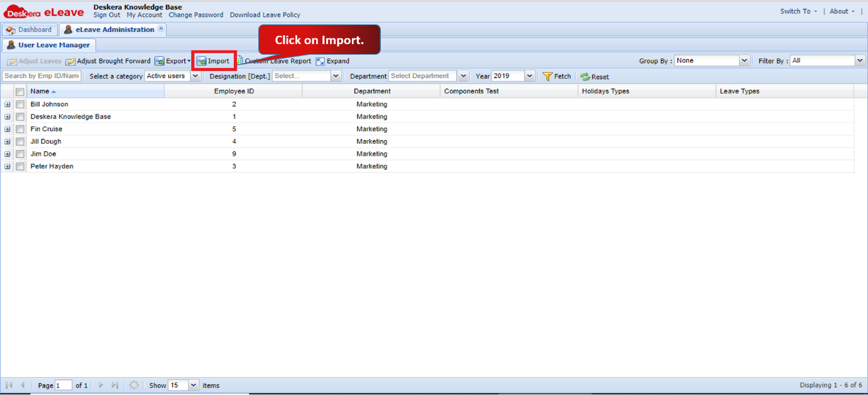The width and height of the screenshot is (868, 395).
Task: Click the refresh icon in paging bar
Action: 134,385
